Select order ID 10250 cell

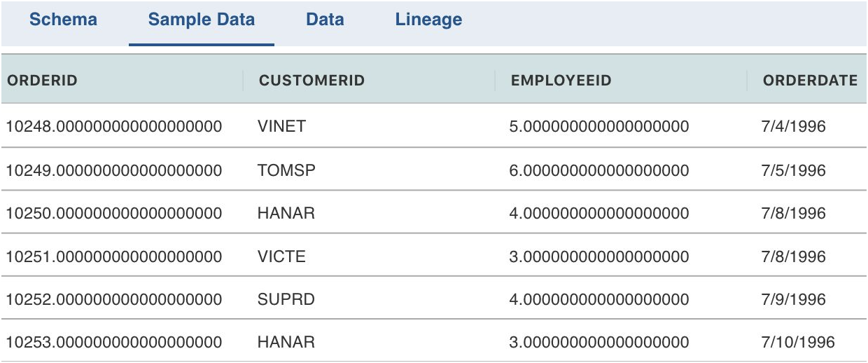coord(114,213)
